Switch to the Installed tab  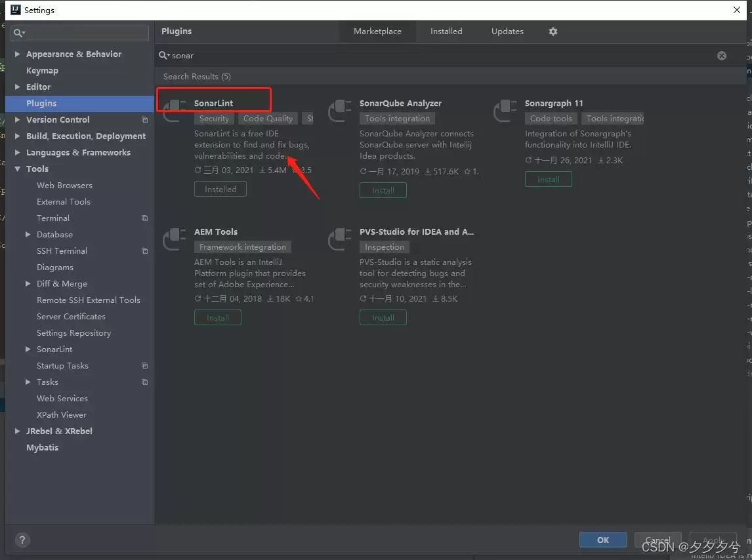click(446, 31)
